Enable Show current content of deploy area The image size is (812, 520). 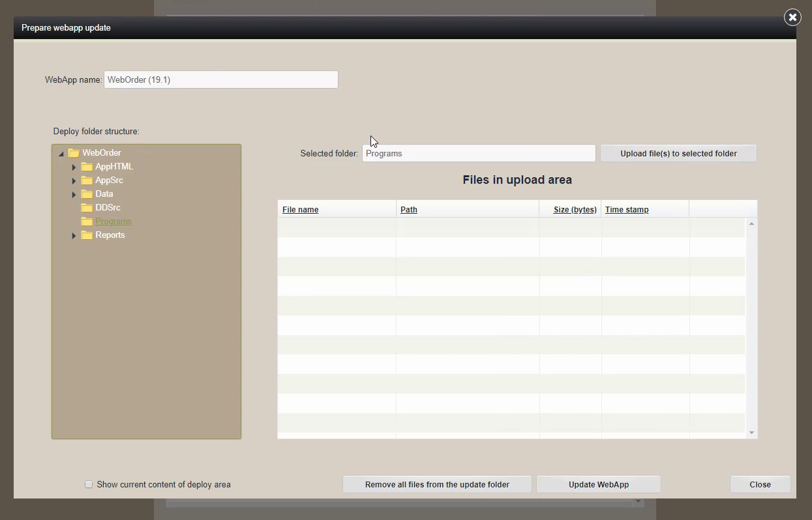pyautogui.click(x=89, y=485)
